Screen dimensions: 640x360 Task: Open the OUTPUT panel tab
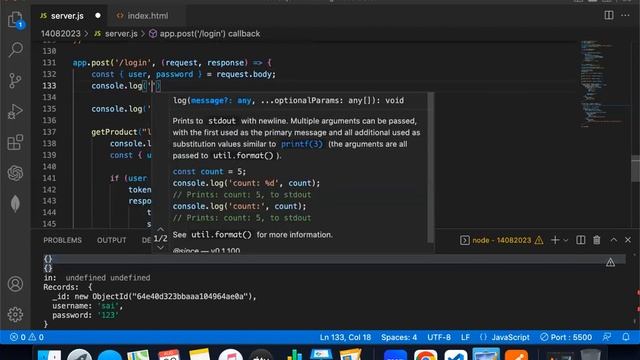tap(111, 240)
